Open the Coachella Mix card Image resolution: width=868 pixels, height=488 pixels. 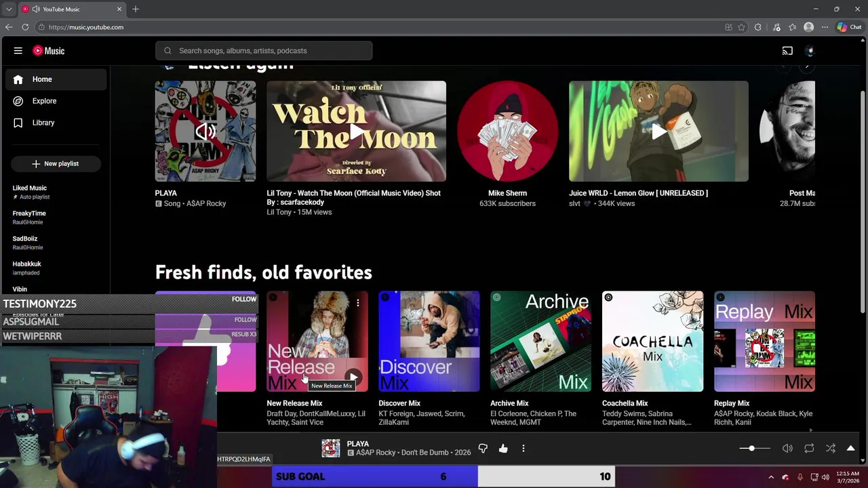(652, 342)
